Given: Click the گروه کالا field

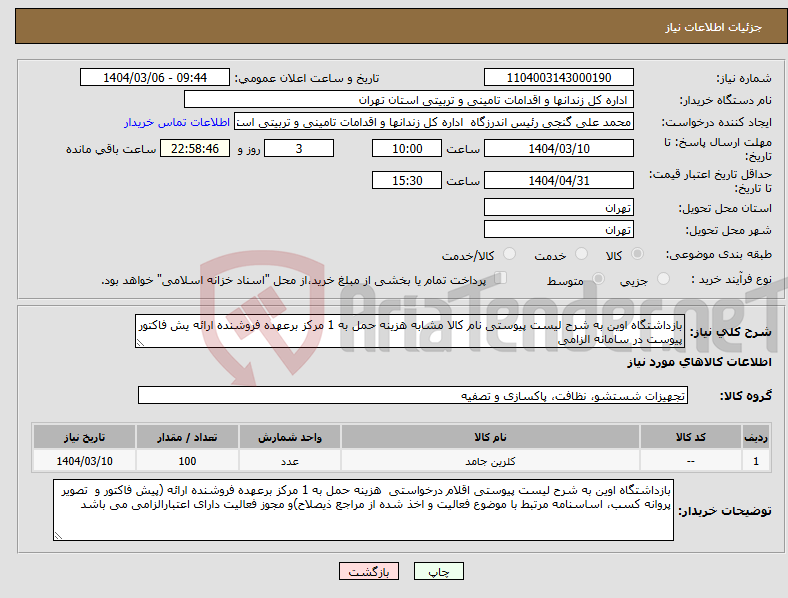Looking at the screenshot, I should click(x=413, y=395).
